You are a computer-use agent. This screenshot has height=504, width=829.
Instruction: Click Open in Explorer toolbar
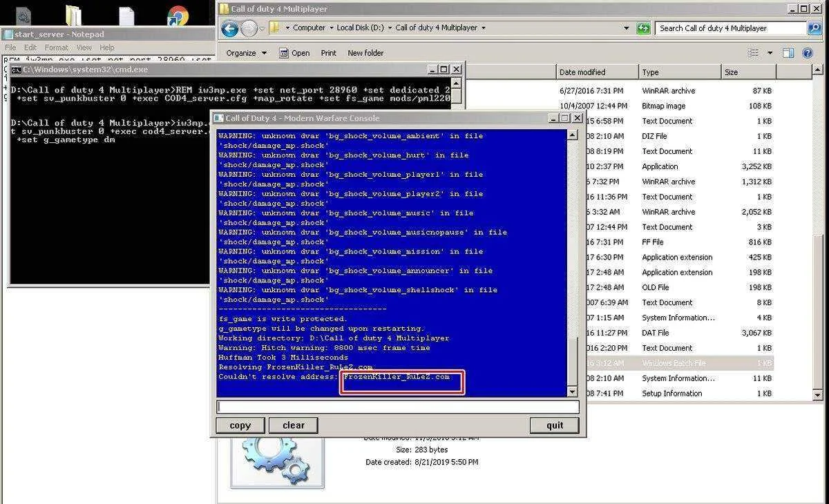pos(294,53)
